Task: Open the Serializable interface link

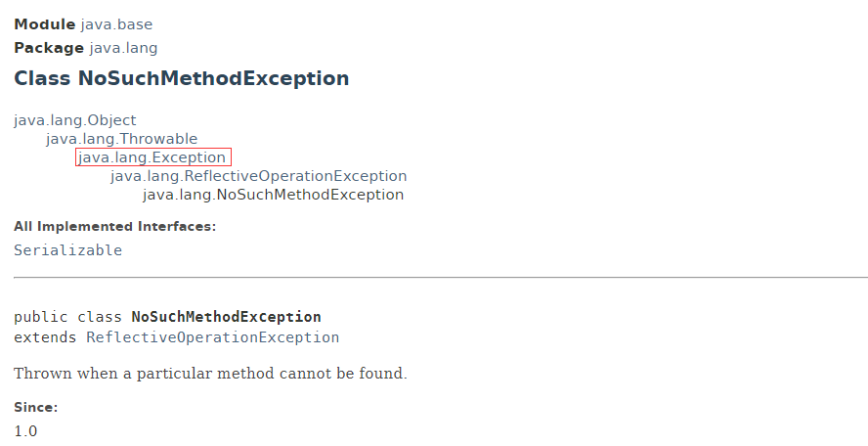Action: click(67, 250)
